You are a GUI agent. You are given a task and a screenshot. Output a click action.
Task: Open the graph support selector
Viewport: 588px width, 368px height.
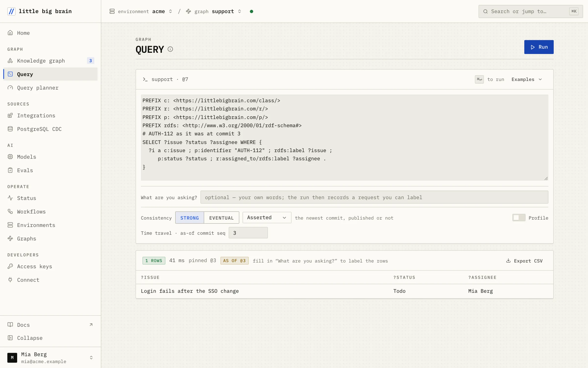pyautogui.click(x=214, y=11)
